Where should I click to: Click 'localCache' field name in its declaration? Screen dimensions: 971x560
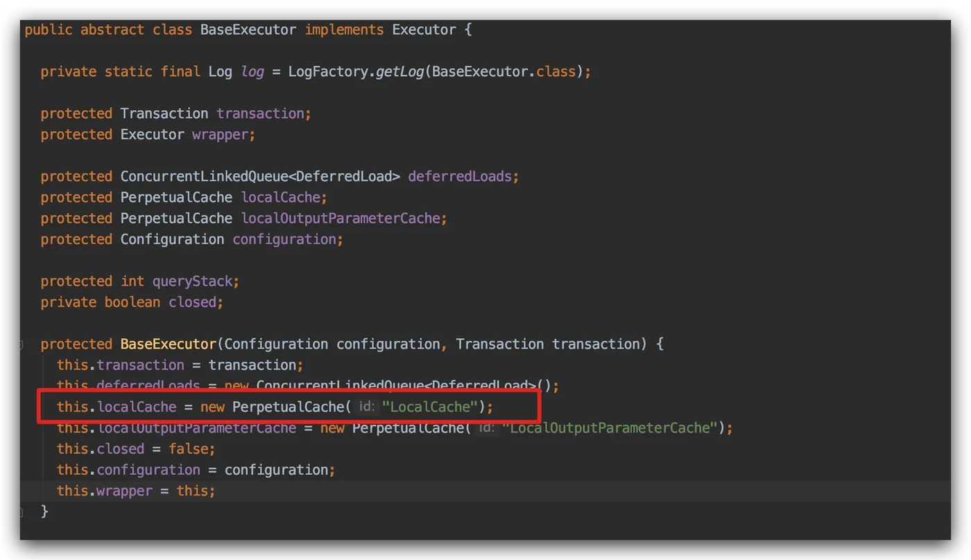point(280,197)
